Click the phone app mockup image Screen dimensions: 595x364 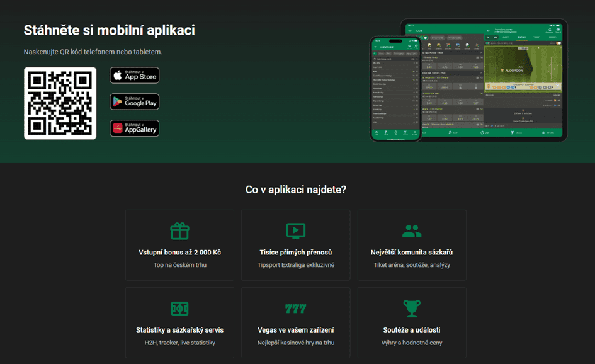coord(395,88)
